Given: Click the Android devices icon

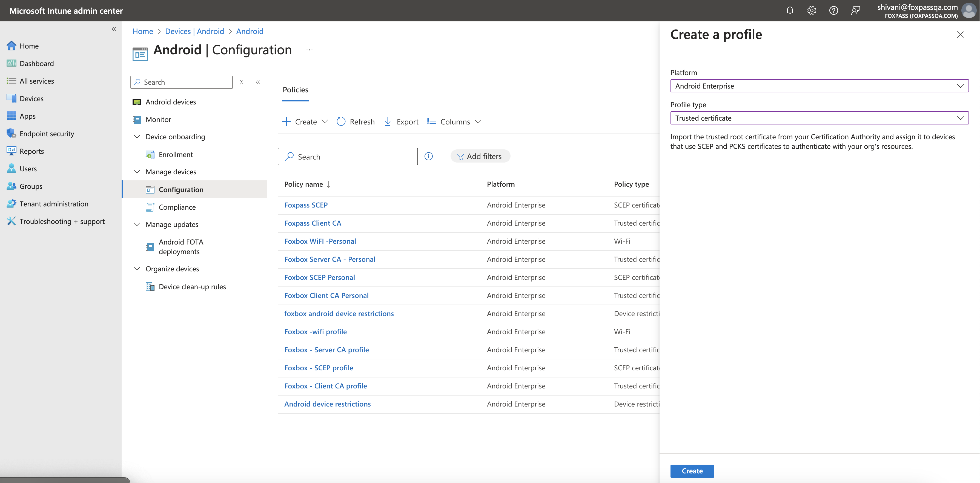Looking at the screenshot, I should [x=137, y=102].
